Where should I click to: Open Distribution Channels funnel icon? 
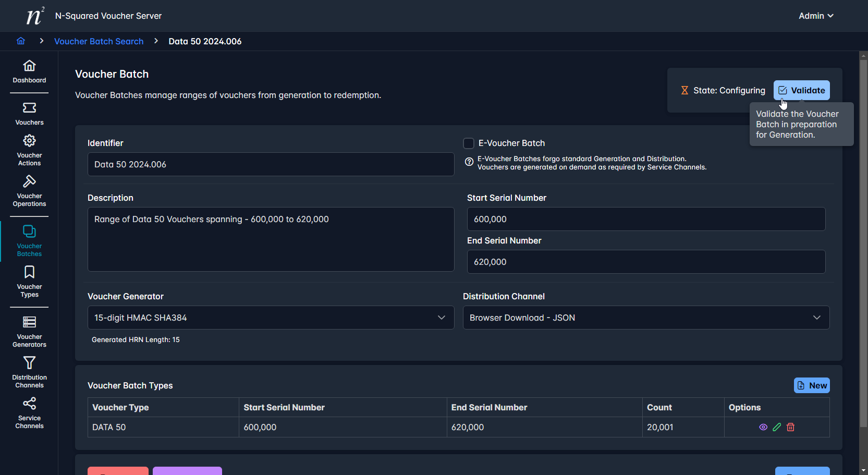click(29, 363)
